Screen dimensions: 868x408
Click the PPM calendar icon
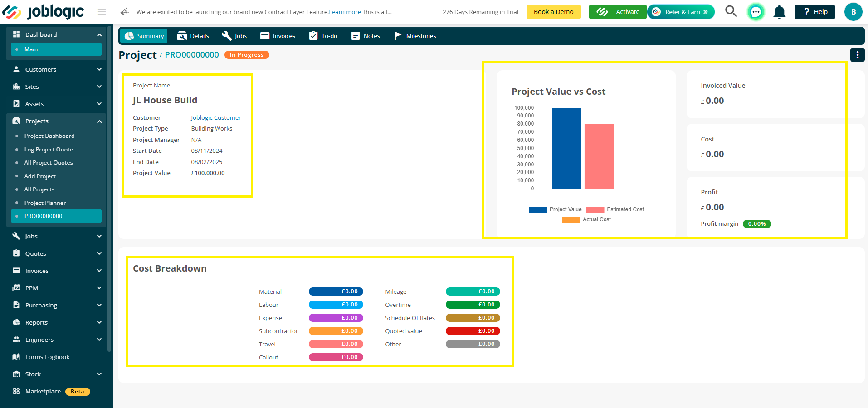(16, 288)
